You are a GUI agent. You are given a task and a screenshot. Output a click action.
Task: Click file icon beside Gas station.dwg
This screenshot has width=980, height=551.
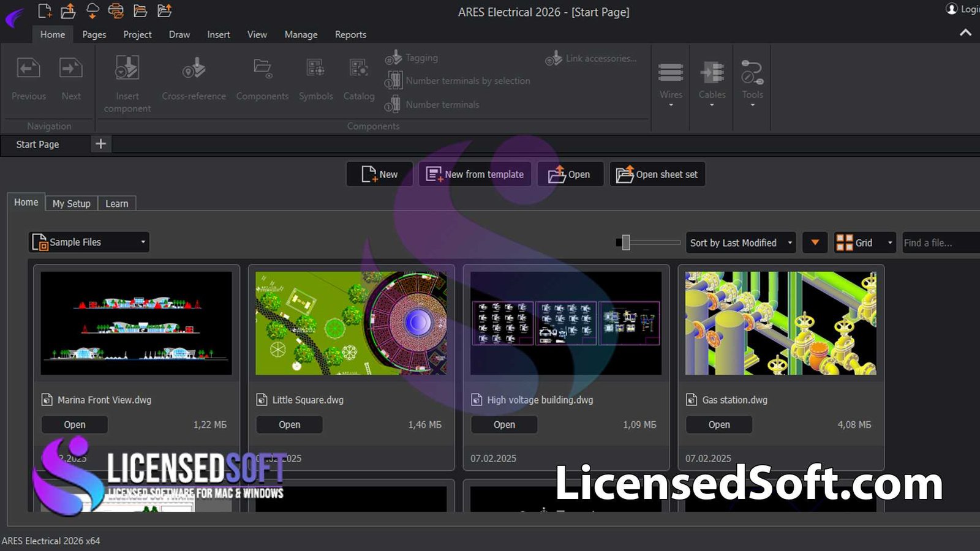coord(692,400)
